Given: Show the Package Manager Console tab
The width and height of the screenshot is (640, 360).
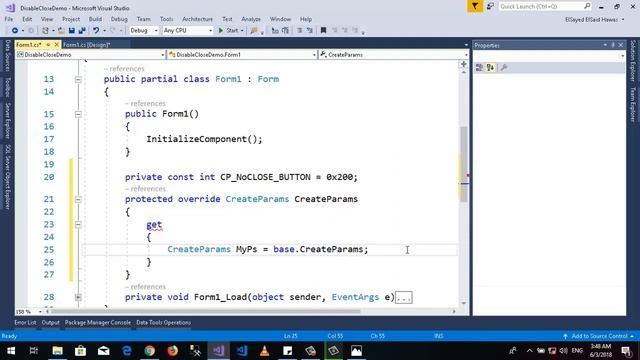Looking at the screenshot, I should pyautogui.click(x=98, y=322).
